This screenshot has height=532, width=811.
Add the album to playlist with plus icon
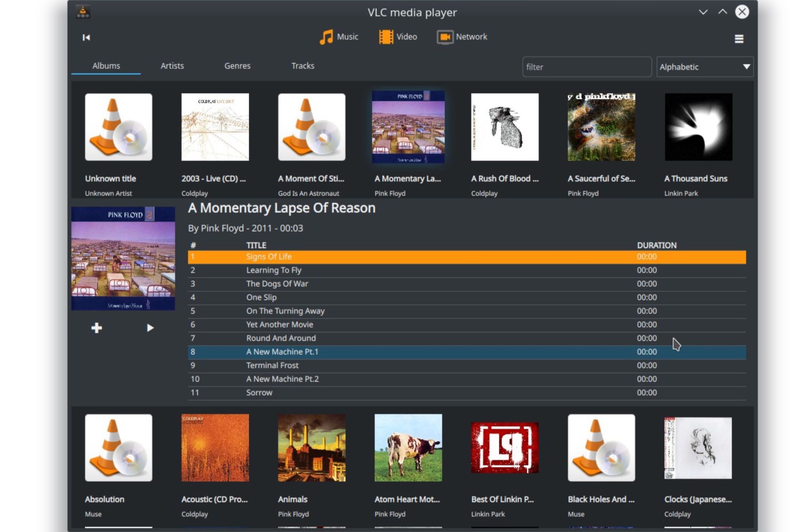[x=97, y=327]
